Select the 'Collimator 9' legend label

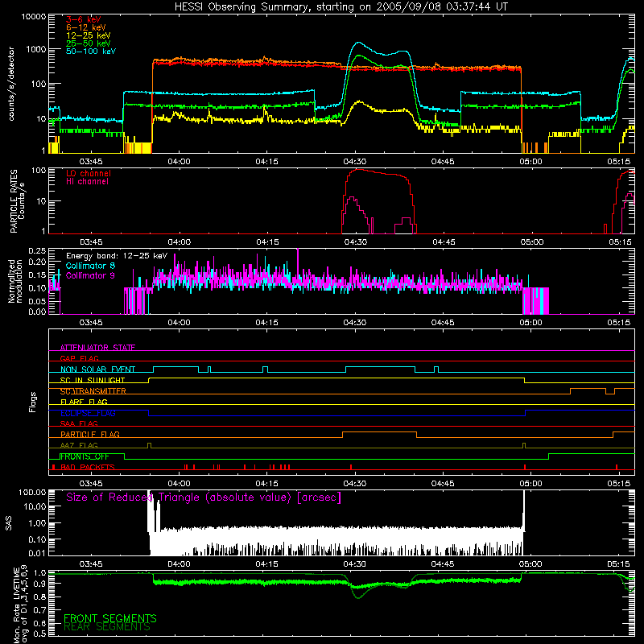click(90, 275)
